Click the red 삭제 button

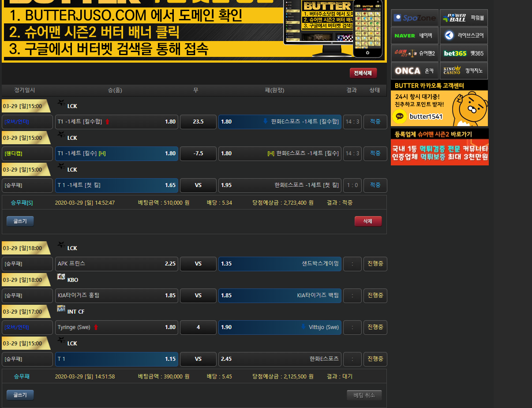[368, 221]
